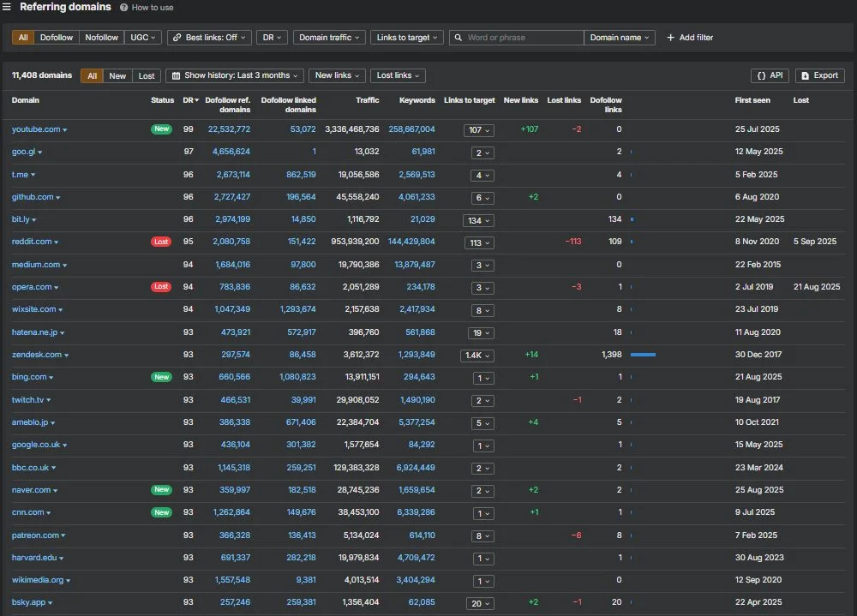Click the reddit.com dofollow links bar
Viewport: 857px width, 616px height.
632,242
